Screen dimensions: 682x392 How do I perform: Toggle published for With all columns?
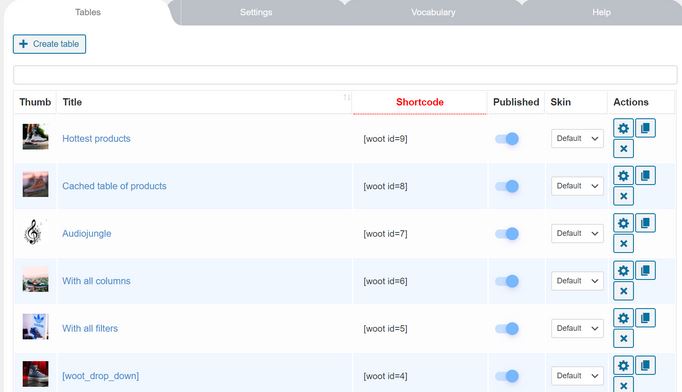pyautogui.click(x=507, y=281)
